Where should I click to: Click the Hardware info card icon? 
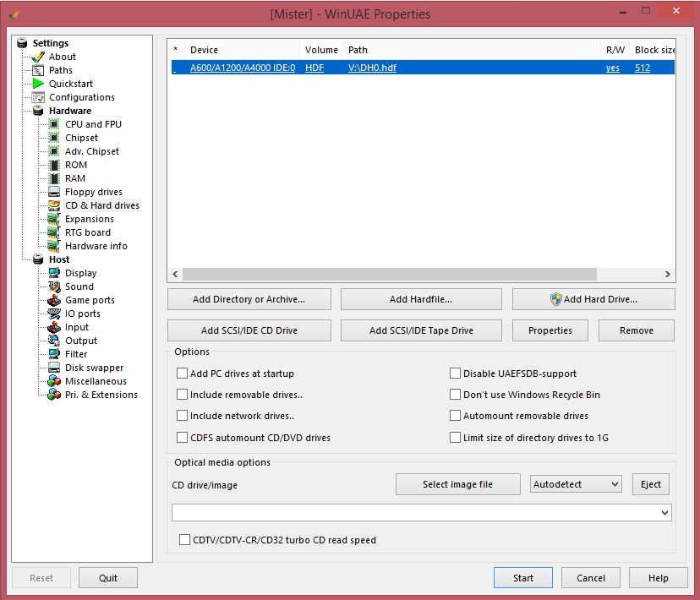click(54, 246)
